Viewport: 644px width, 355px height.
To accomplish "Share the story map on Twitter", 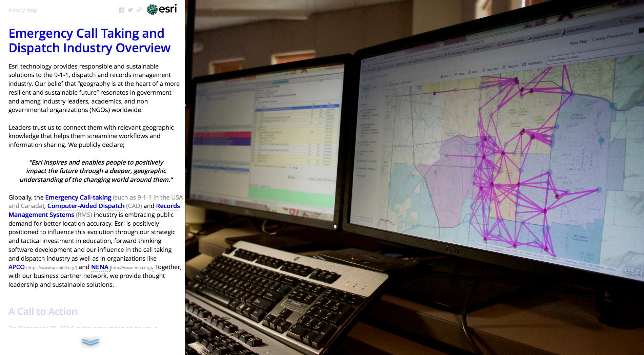I will tap(130, 10).
